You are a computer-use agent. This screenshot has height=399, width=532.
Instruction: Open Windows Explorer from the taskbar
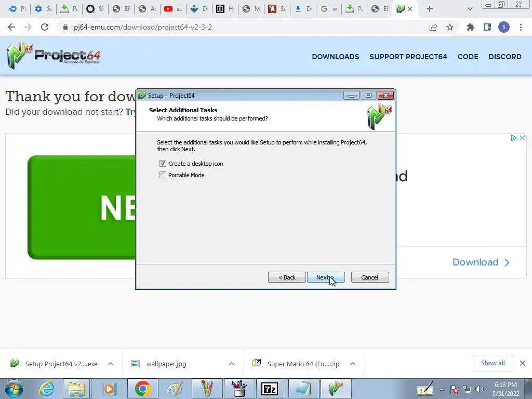point(77,389)
